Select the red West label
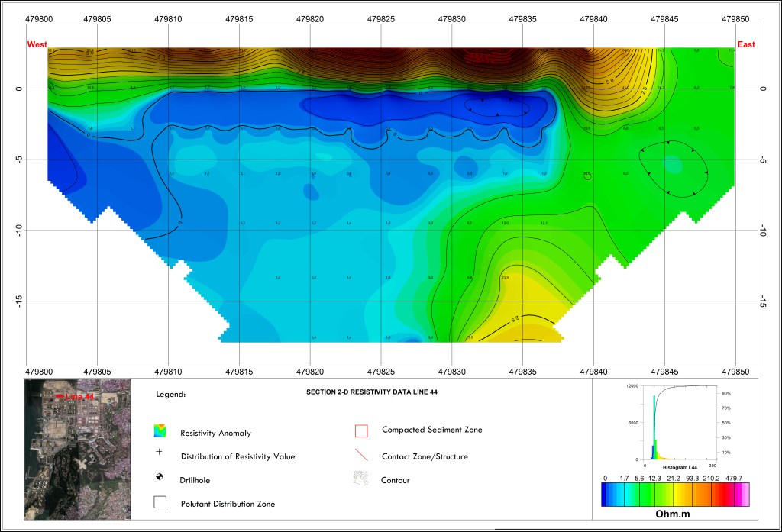782x532 pixels. pos(37,45)
